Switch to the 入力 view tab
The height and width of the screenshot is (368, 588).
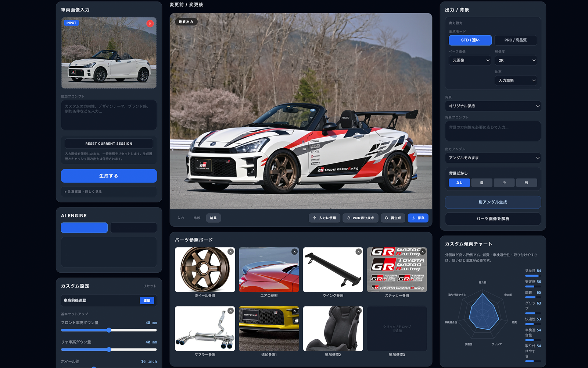(x=180, y=218)
